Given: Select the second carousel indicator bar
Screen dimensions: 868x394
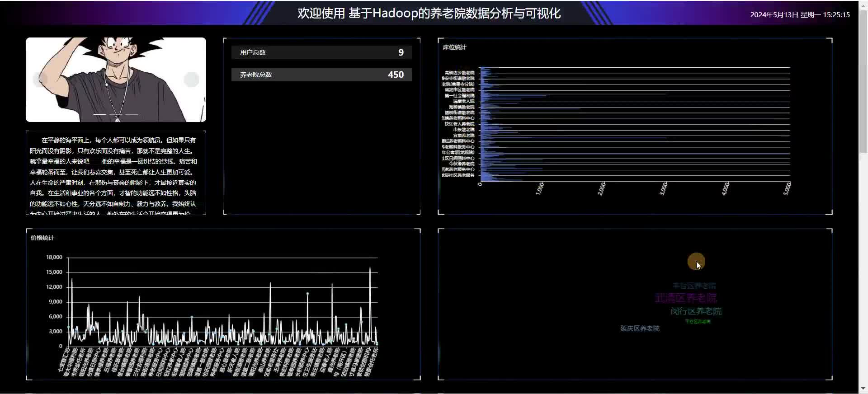Looking at the screenshot, I should 116,115.
